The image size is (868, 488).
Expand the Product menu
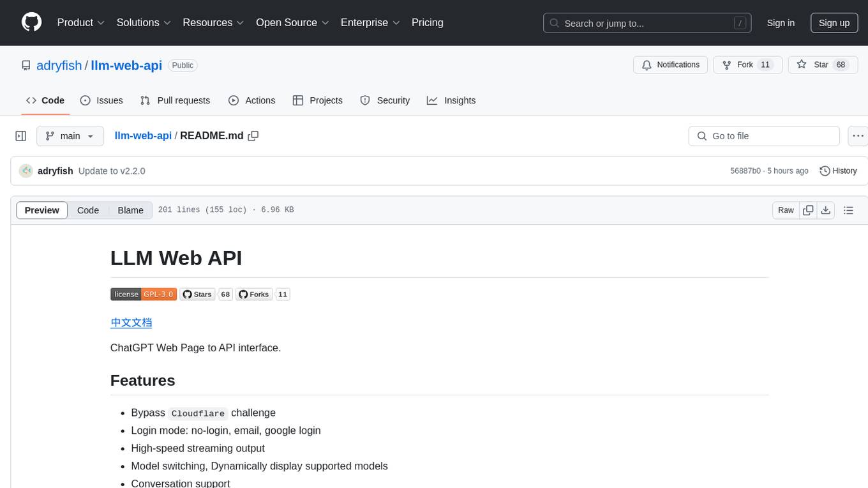(x=81, y=22)
